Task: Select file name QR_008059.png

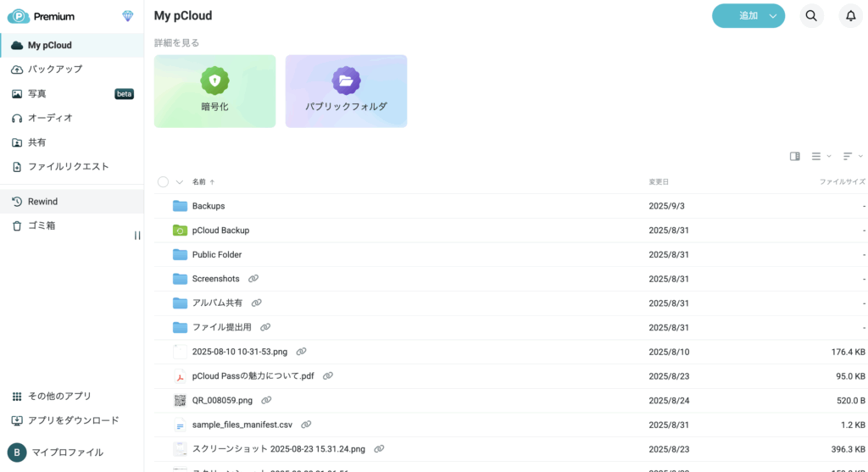Action: [222, 401]
